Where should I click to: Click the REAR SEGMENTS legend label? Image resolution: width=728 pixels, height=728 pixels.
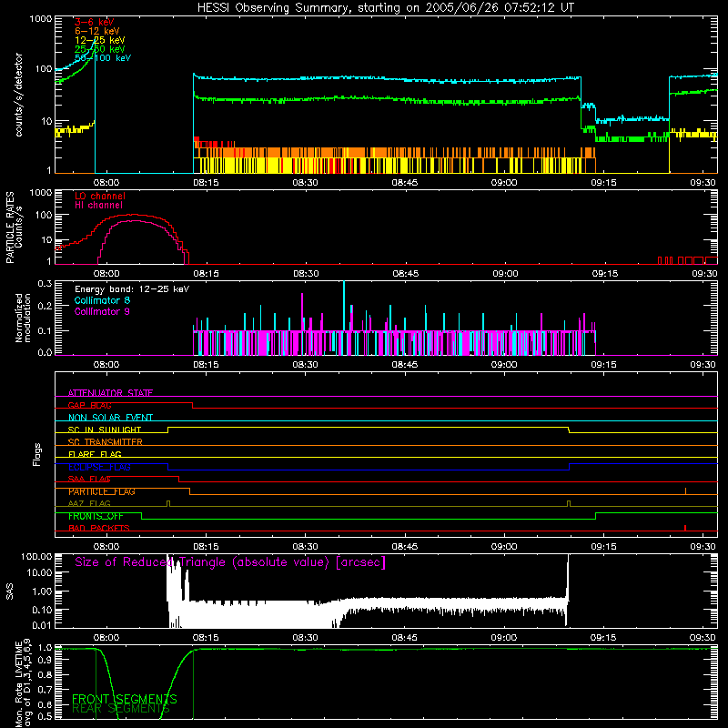(121, 709)
